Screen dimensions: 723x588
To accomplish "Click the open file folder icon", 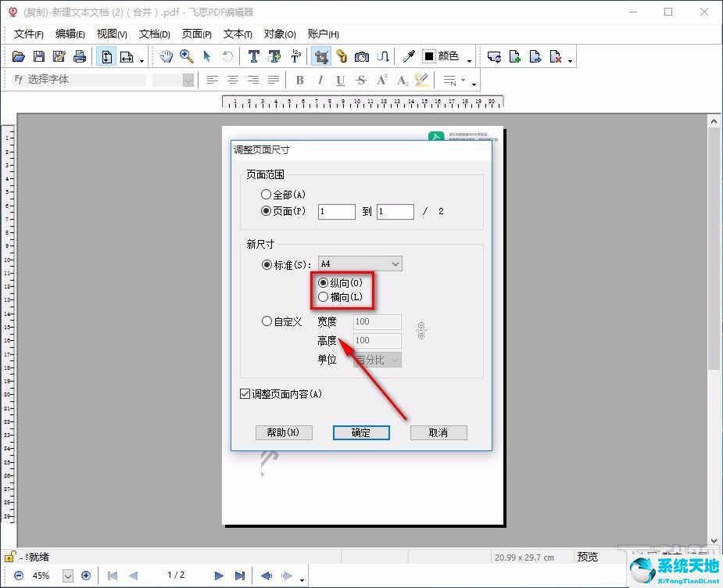I will pyautogui.click(x=19, y=56).
